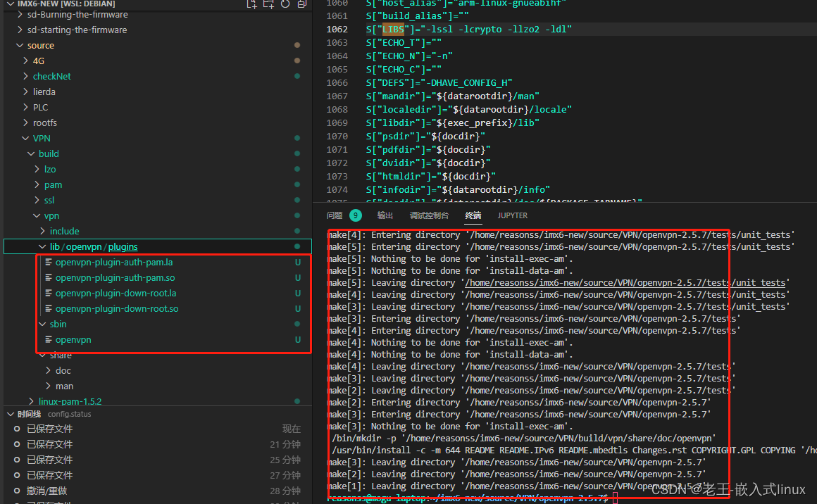
Task: Refresh the file explorer view
Action: click(x=285, y=4)
